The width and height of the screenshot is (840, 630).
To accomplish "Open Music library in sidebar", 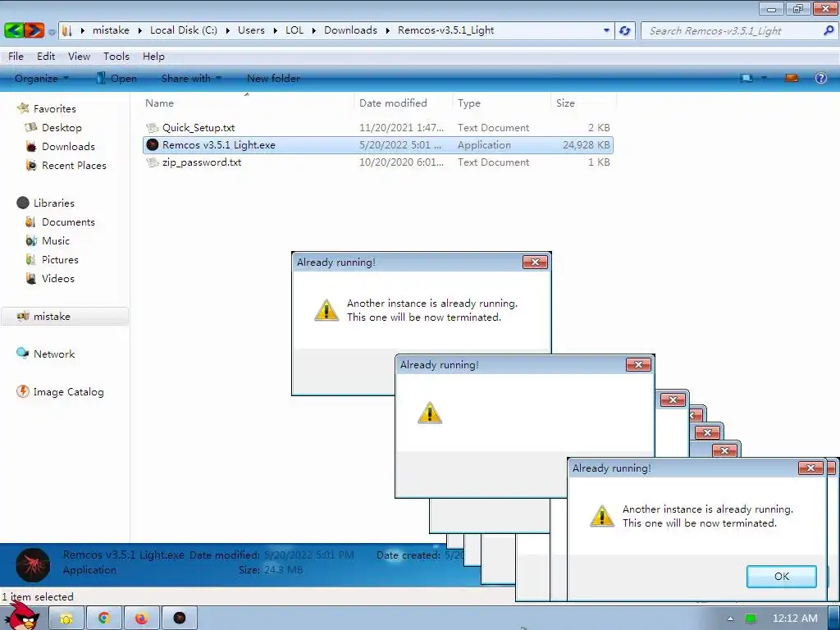I will (56, 240).
